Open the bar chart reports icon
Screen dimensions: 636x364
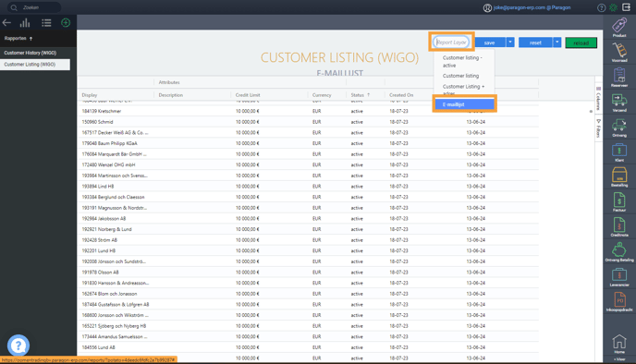click(25, 23)
